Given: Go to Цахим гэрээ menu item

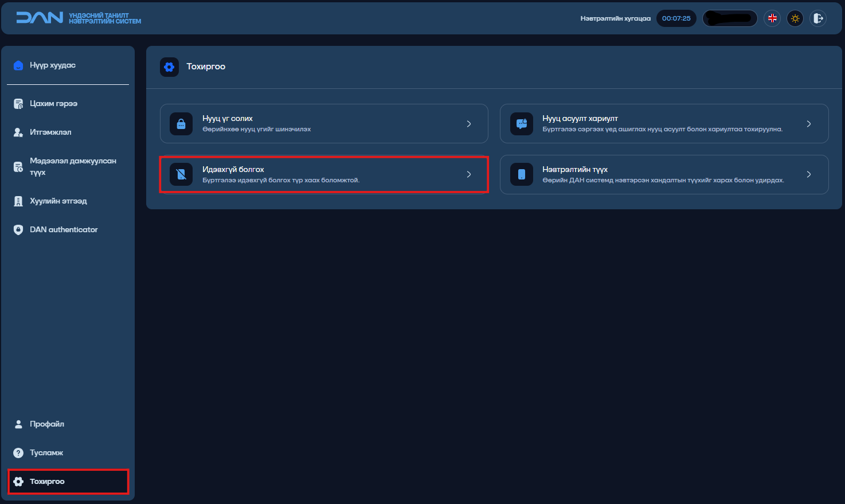Looking at the screenshot, I should point(54,104).
